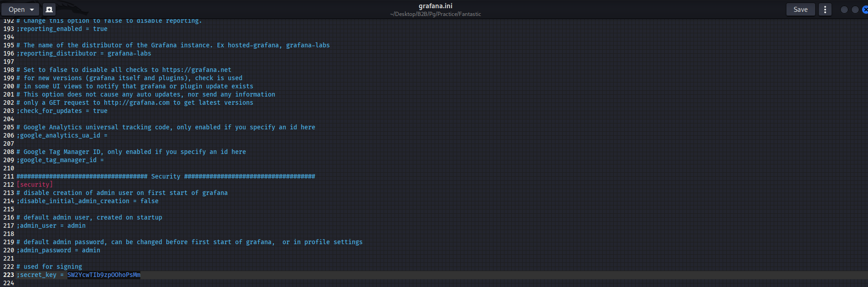Image resolution: width=868 pixels, height=287 pixels.
Task: Click the grafana.ini title in header
Action: coord(435,6)
